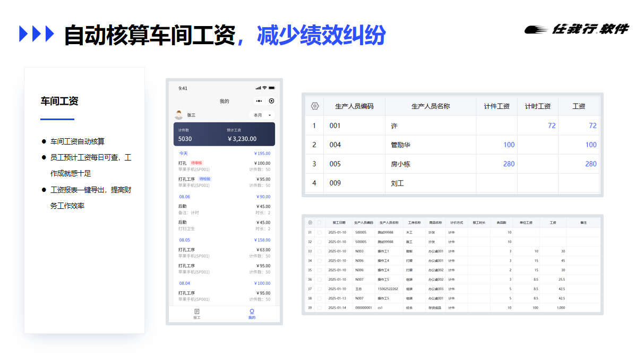Image resolution: width=644 pixels, height=362 pixels.
Task: Tap the 张三 user avatar
Action: point(179,115)
